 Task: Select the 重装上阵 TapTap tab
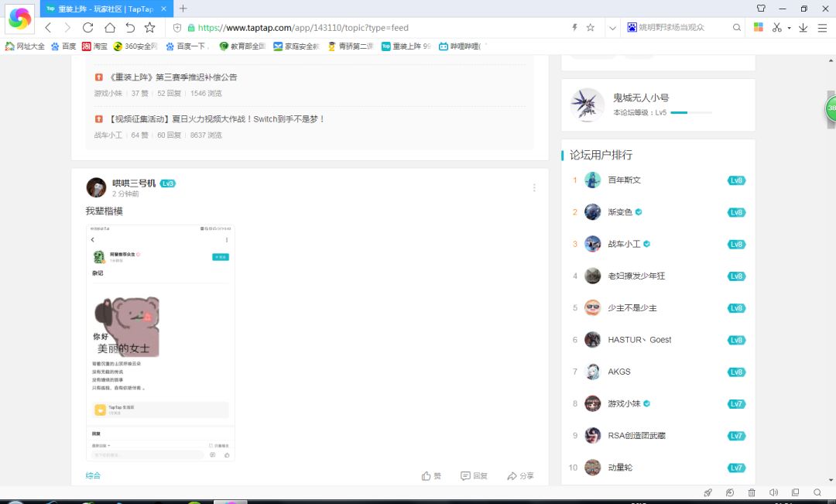coord(106,9)
